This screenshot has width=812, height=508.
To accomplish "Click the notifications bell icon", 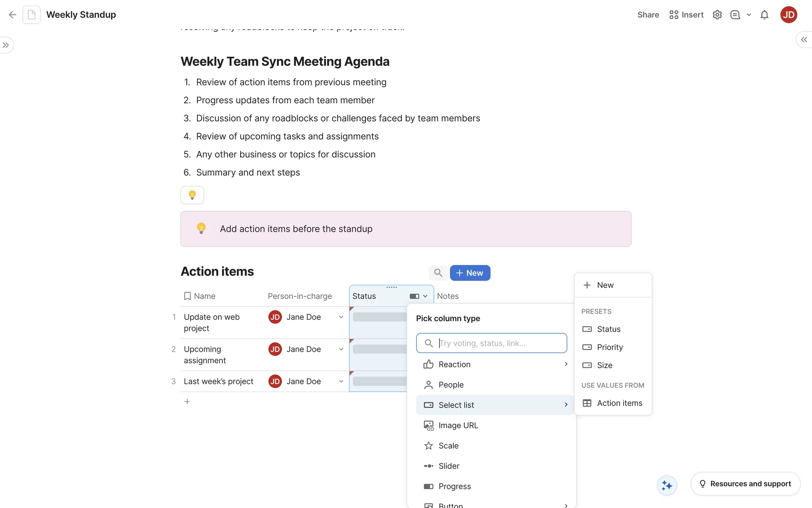I will (764, 15).
